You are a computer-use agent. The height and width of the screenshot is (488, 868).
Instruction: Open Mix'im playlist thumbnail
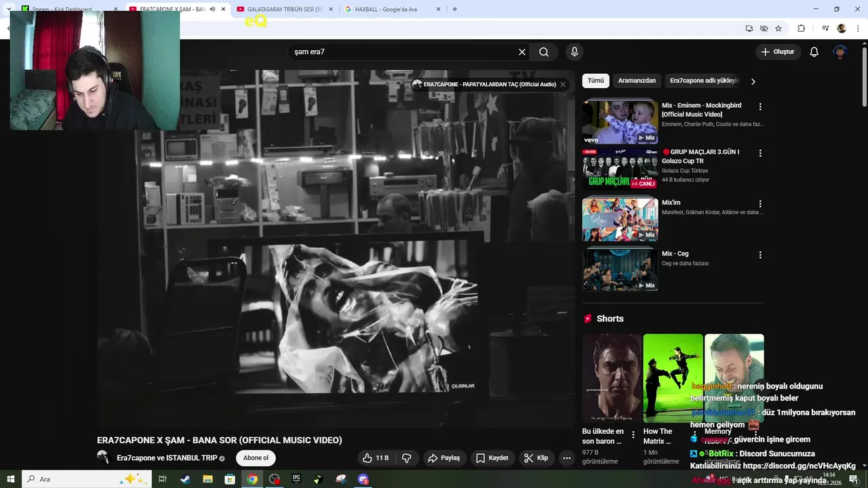pos(620,220)
